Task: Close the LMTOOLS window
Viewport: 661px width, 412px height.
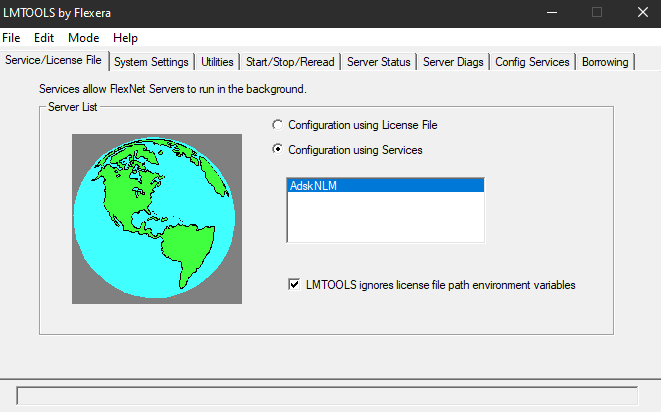Action: 642,13
